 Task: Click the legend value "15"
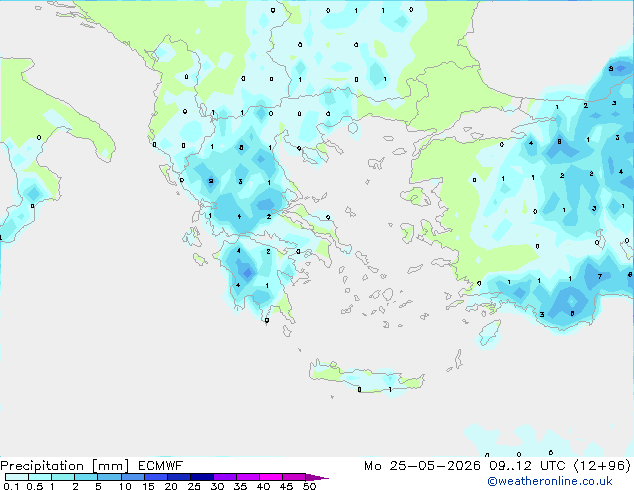tap(148, 486)
